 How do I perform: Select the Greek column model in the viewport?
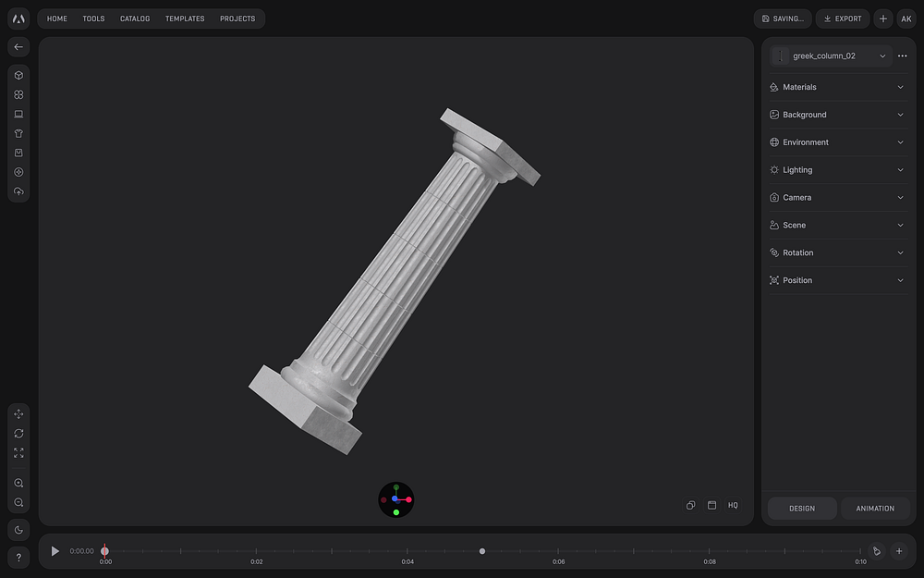(394, 282)
